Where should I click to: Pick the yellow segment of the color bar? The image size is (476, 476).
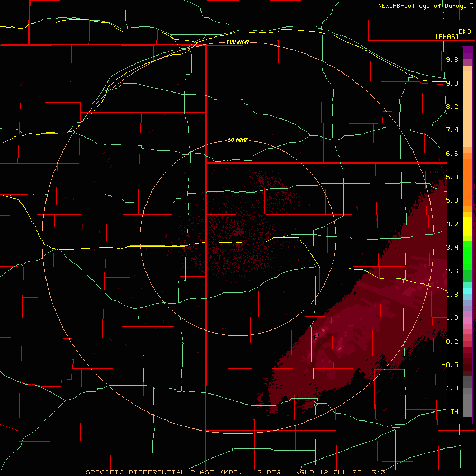[x=467, y=226]
